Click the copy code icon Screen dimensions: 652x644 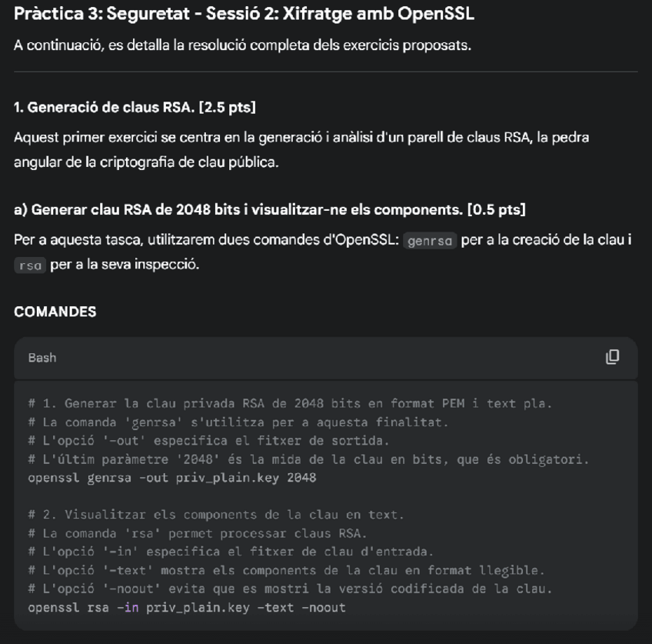pyautogui.click(x=612, y=357)
